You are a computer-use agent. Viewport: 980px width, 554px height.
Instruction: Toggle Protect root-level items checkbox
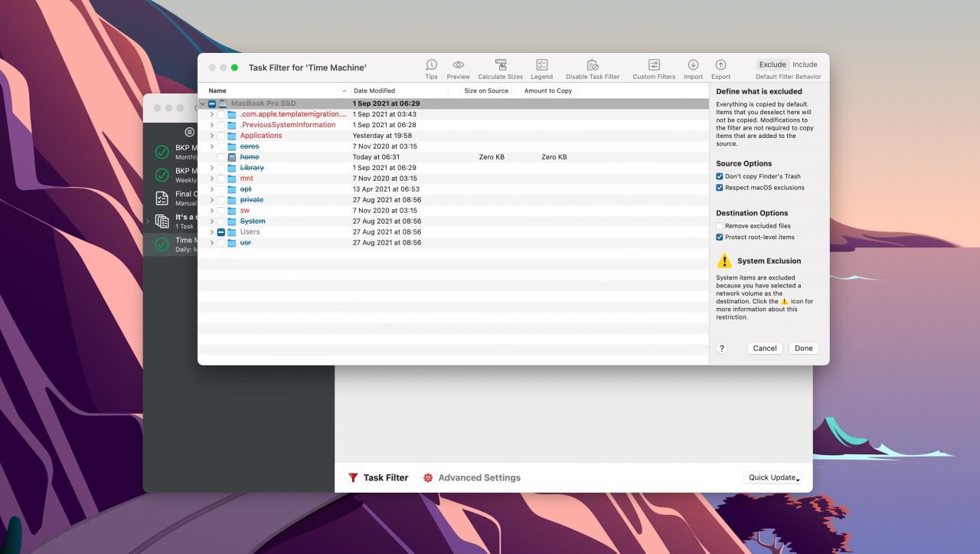coord(720,238)
